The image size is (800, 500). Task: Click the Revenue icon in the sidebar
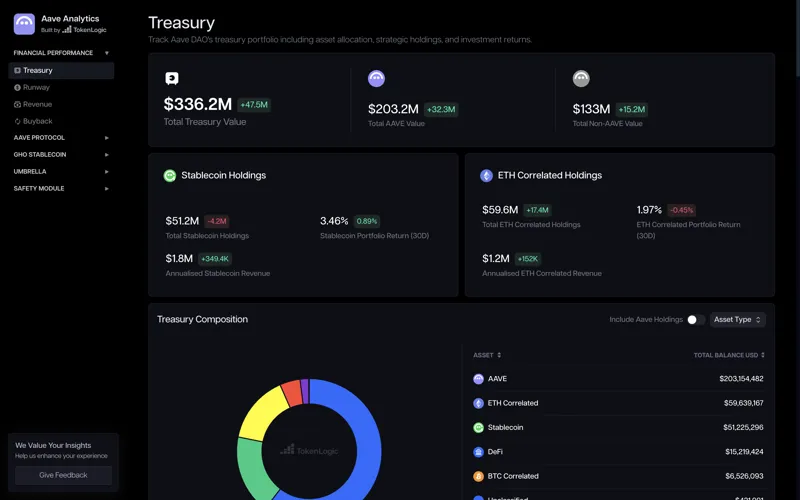click(17, 104)
